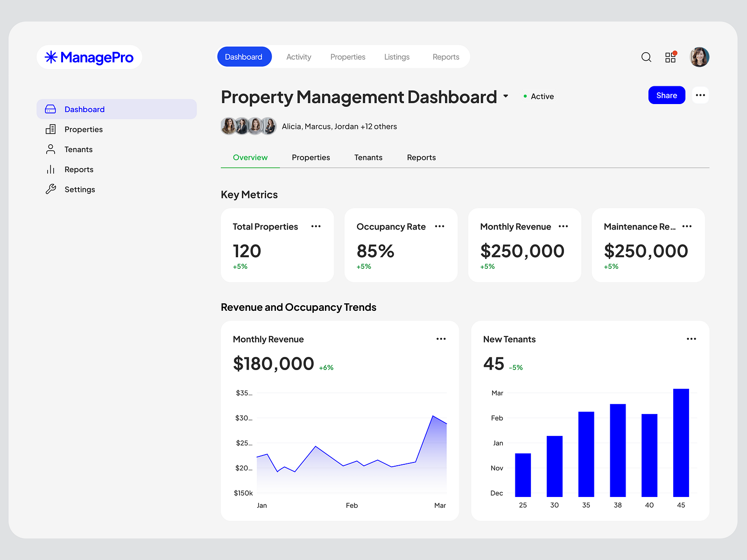Expand the dropdown next to the dashboard title
This screenshot has height=560, width=747.
click(x=507, y=97)
